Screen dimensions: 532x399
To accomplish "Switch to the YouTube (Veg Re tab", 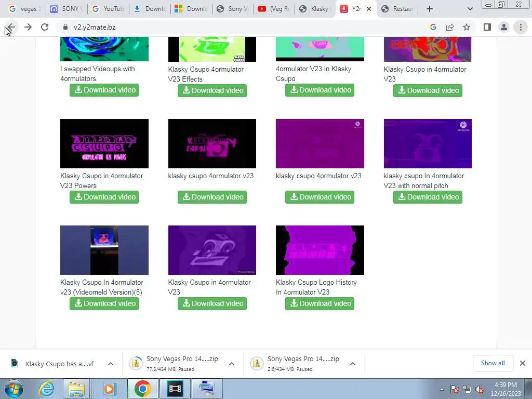I will click(274, 9).
